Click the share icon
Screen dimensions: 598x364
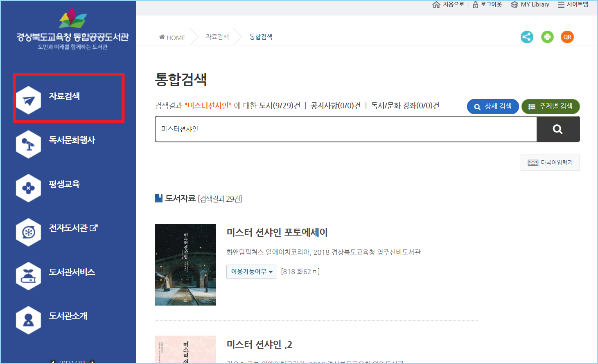527,37
